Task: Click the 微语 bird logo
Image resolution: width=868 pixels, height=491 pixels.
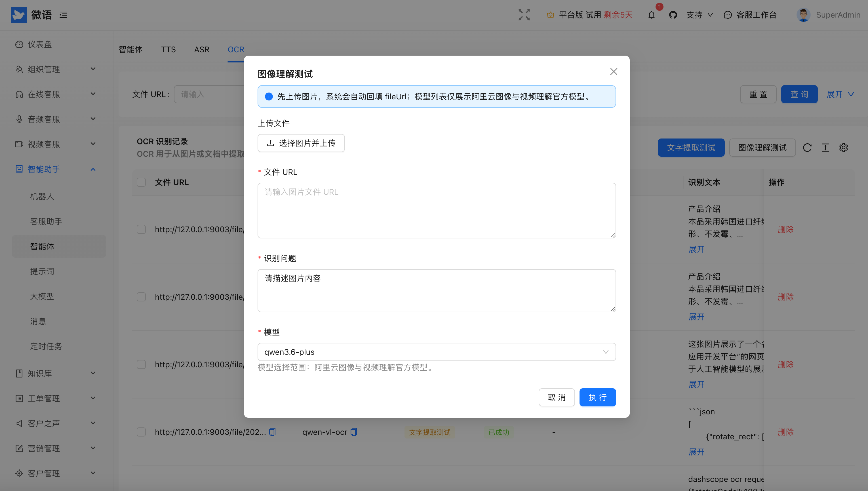Action: [x=18, y=14]
